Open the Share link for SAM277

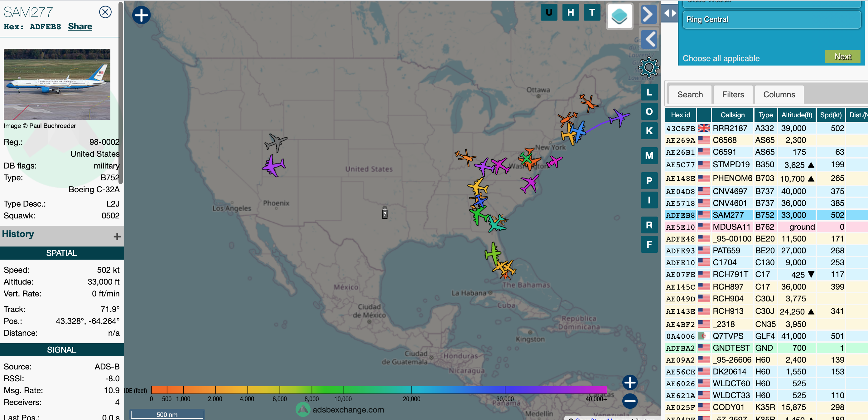tap(80, 26)
